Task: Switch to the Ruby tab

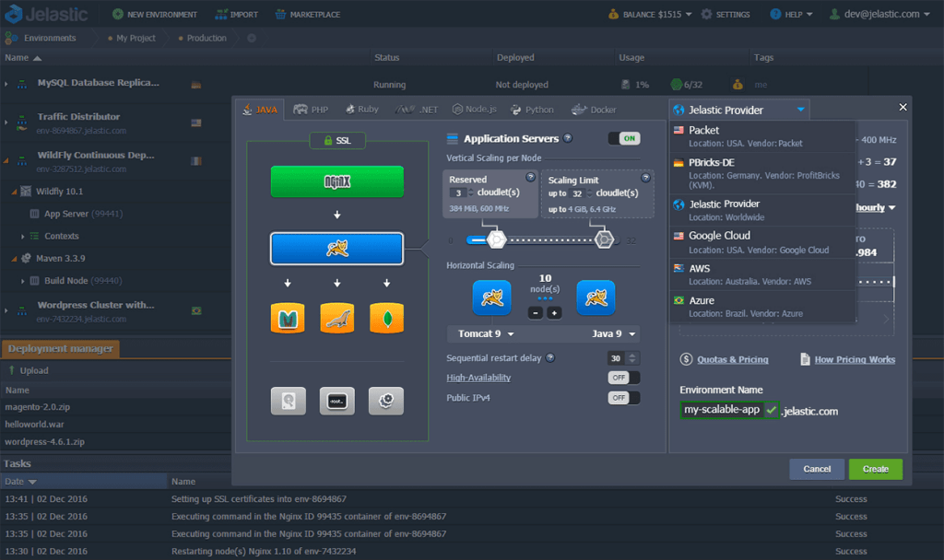Action: 361,110
